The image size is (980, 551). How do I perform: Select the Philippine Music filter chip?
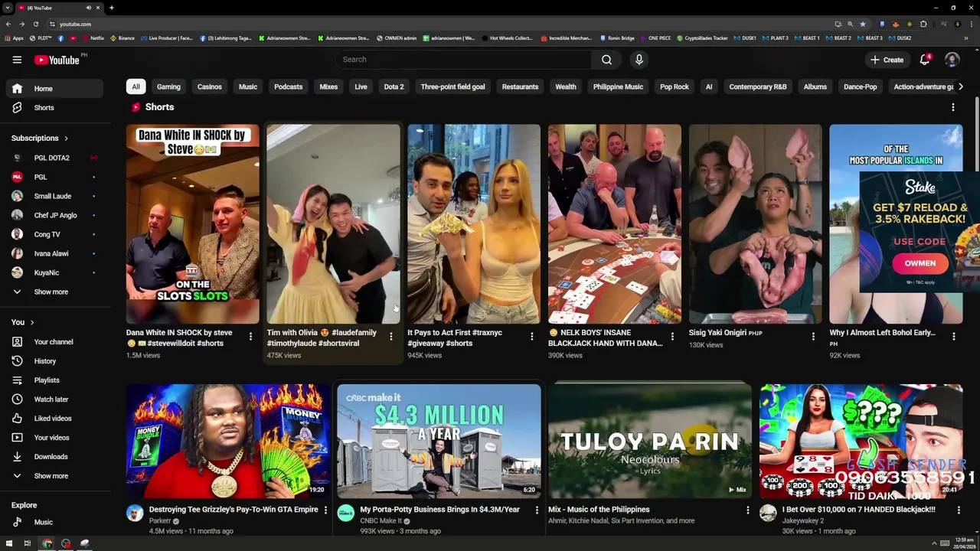click(618, 86)
